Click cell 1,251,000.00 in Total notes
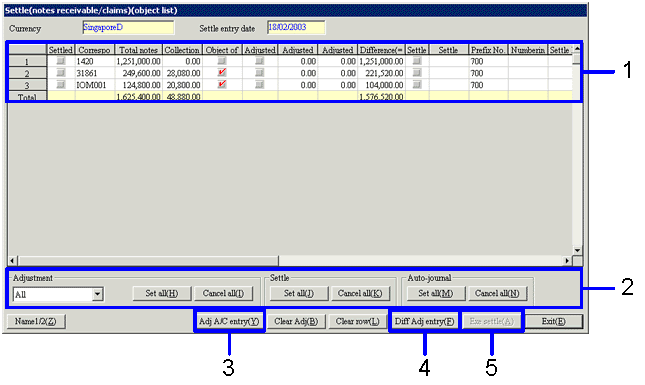645x385 pixels. tap(139, 61)
